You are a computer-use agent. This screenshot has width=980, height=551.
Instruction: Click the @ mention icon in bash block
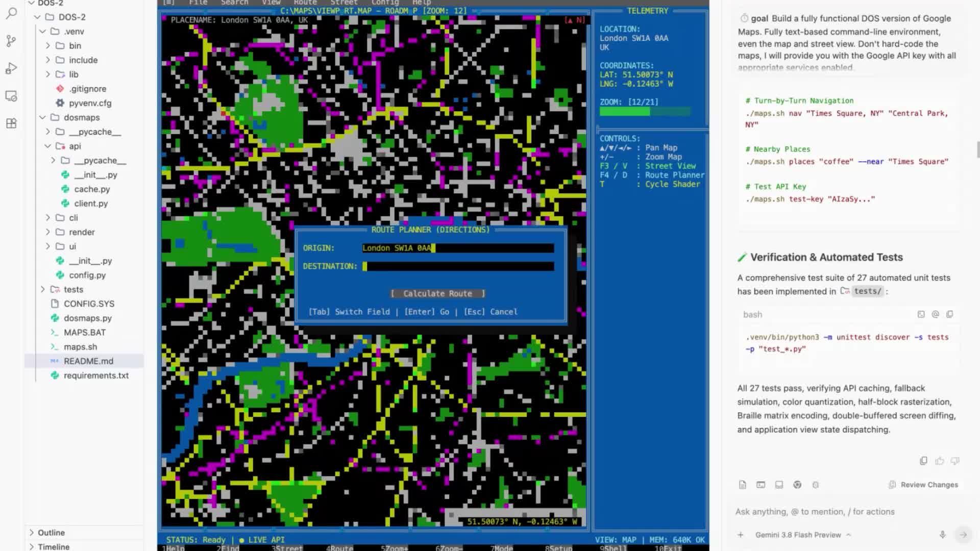[935, 314]
